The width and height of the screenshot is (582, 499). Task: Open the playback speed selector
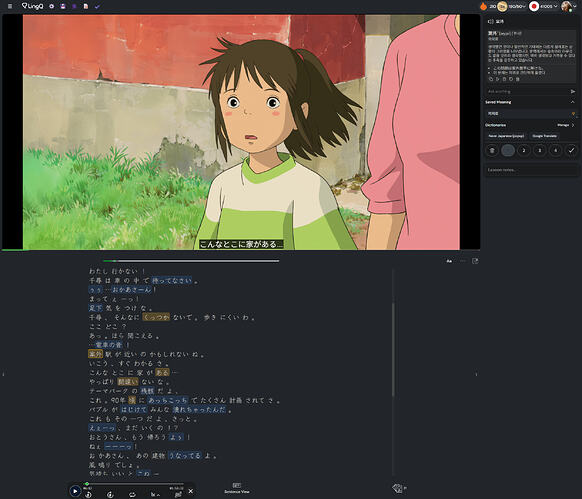(x=155, y=495)
